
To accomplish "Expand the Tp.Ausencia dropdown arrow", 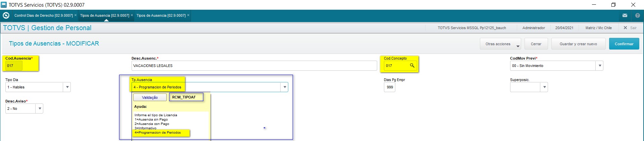I will 285,87.
